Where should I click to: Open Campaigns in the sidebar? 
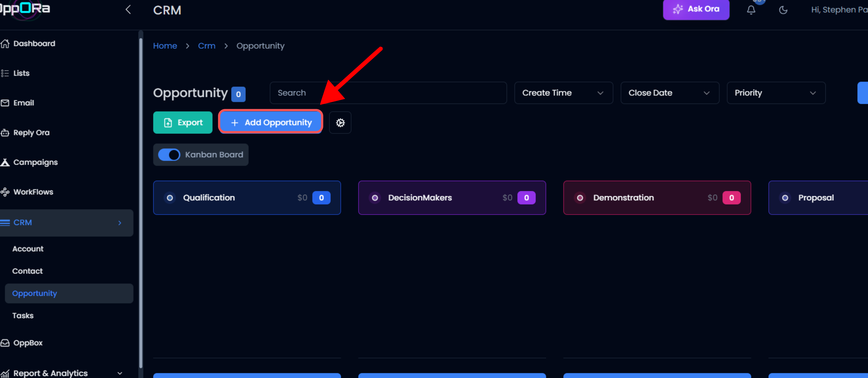coord(35,162)
